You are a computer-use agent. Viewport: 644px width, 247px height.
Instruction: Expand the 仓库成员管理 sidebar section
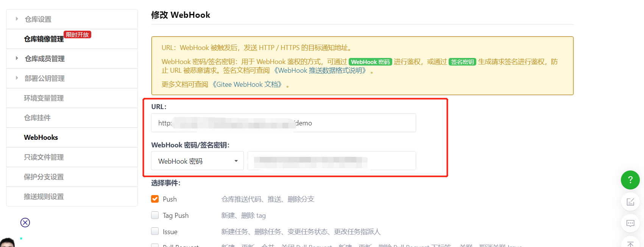click(72, 59)
